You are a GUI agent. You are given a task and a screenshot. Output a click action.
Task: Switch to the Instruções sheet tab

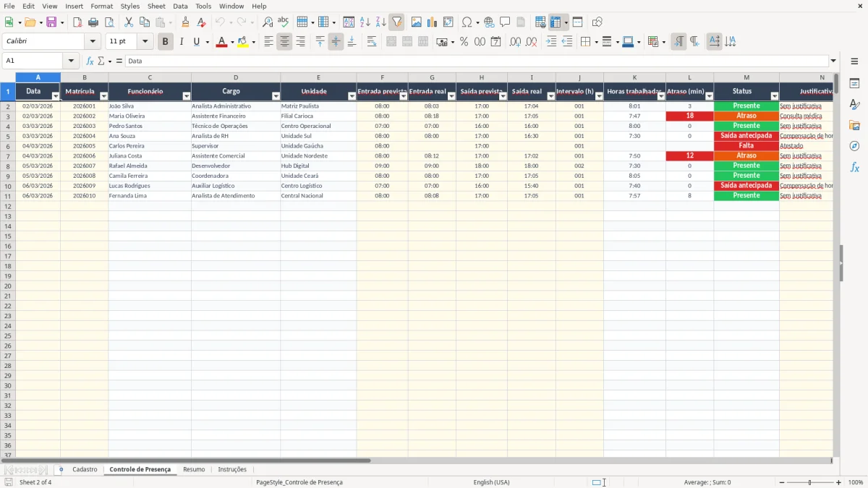click(x=232, y=469)
